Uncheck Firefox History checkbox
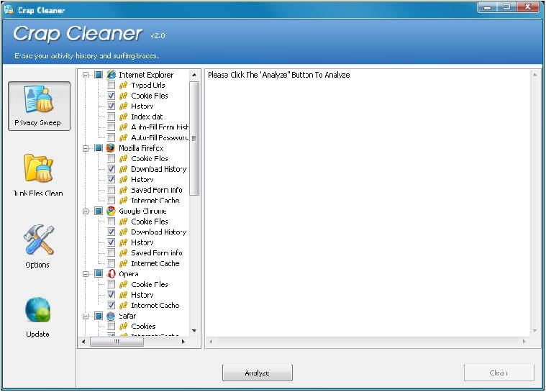546x392 pixels. pos(111,179)
